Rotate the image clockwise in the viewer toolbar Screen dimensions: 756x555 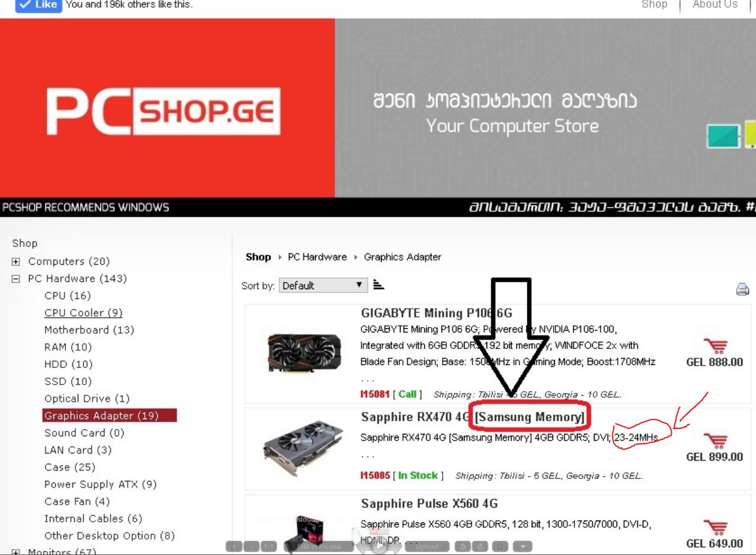[x=480, y=546]
